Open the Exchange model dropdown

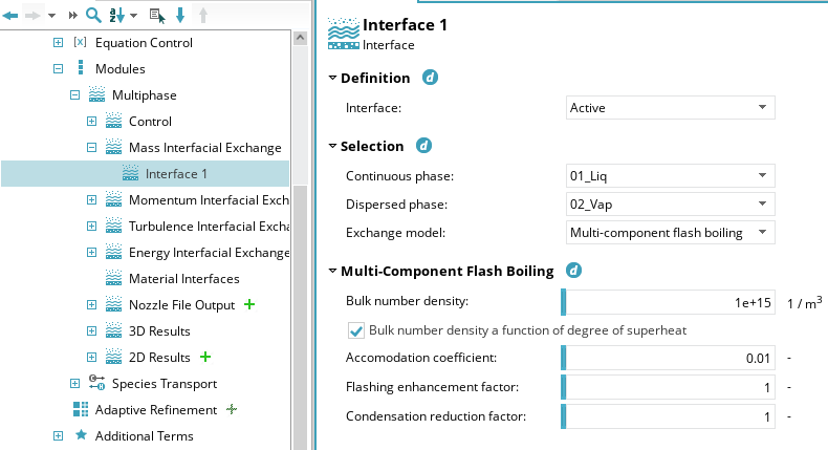pos(667,232)
